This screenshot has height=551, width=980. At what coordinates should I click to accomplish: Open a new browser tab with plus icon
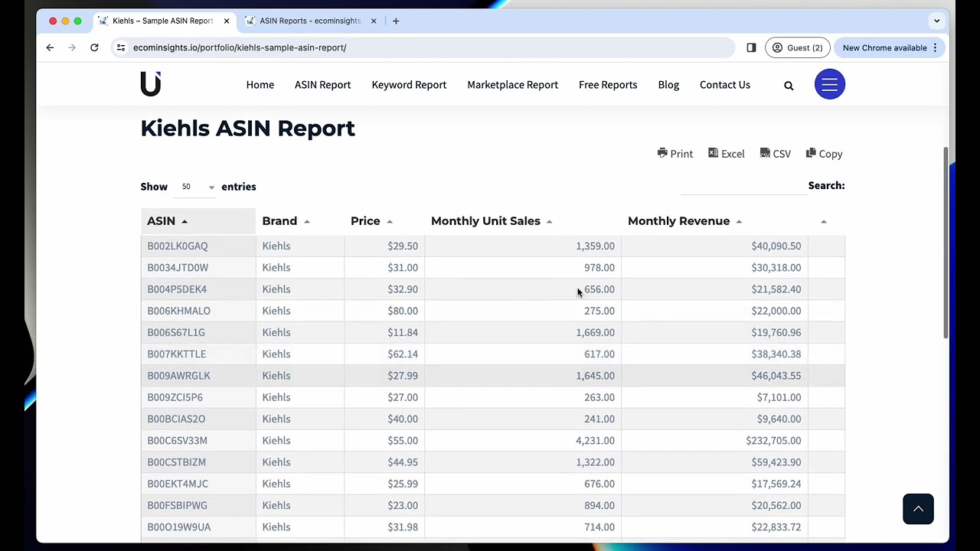pos(396,21)
